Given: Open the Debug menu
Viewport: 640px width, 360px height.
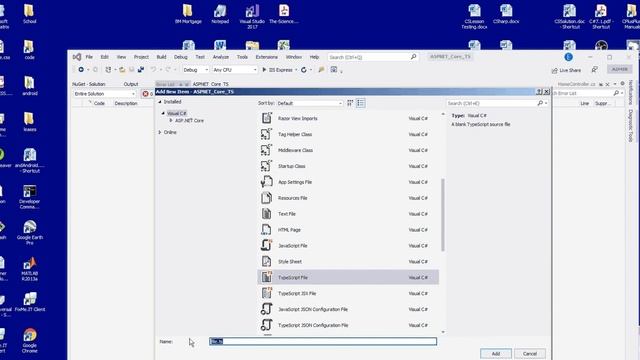Looking at the screenshot, I should click(x=180, y=57).
